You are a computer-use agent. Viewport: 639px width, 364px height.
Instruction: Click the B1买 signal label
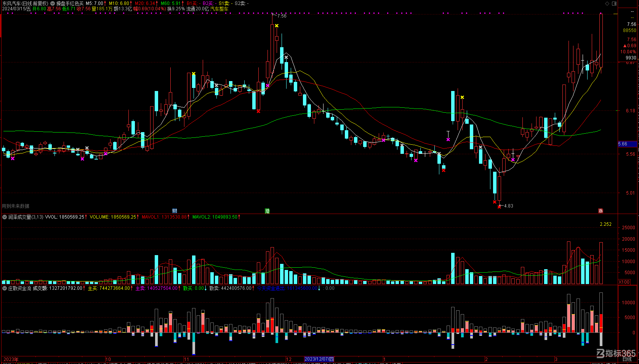coord(193,3)
